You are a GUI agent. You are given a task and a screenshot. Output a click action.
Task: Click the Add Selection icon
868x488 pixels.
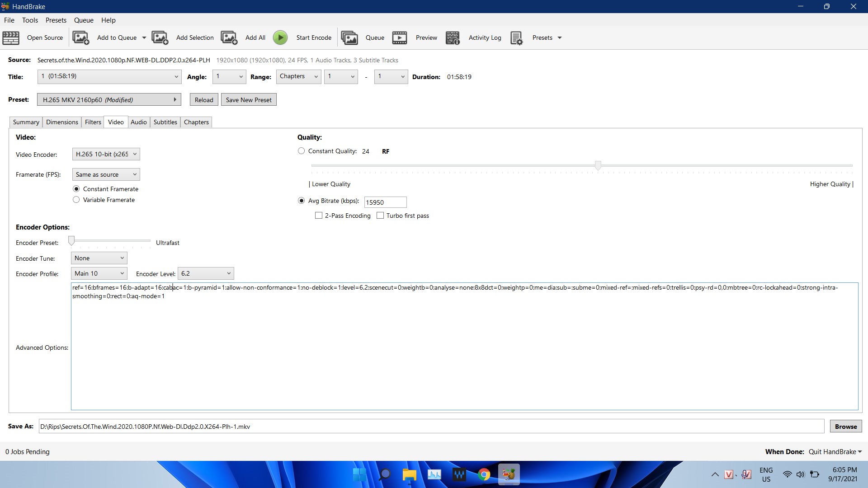pos(160,38)
